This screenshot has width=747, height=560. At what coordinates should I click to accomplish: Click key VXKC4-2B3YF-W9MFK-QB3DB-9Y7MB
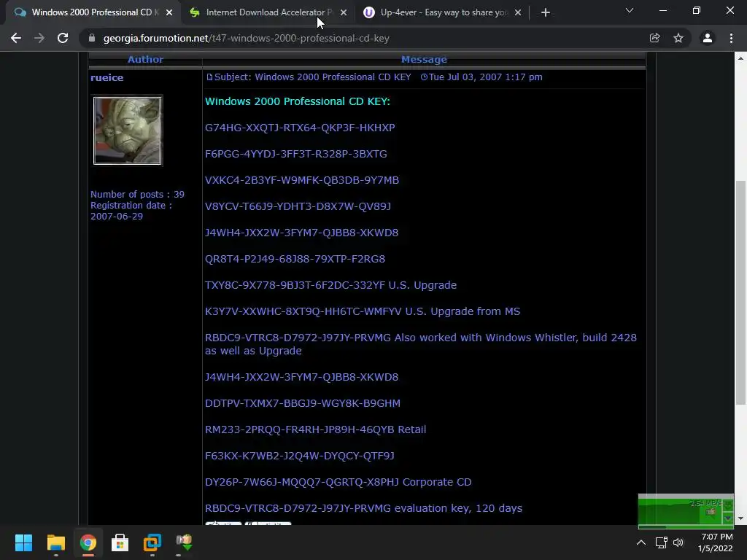pos(301,180)
